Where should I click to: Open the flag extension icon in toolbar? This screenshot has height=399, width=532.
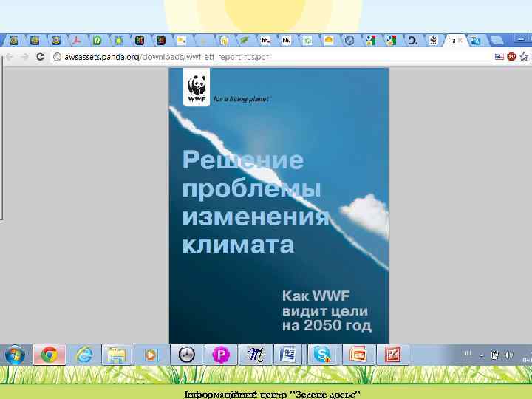click(499, 56)
